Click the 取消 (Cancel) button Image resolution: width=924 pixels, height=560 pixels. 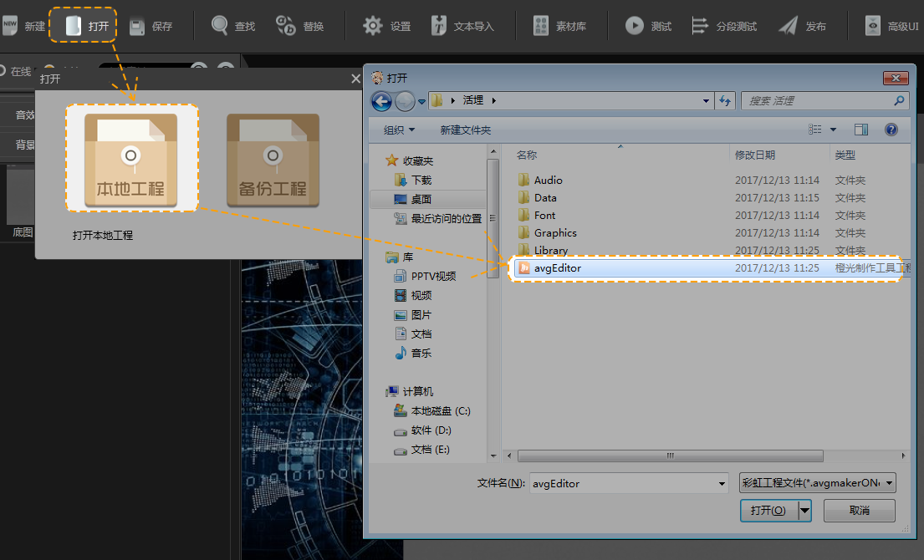coord(859,510)
